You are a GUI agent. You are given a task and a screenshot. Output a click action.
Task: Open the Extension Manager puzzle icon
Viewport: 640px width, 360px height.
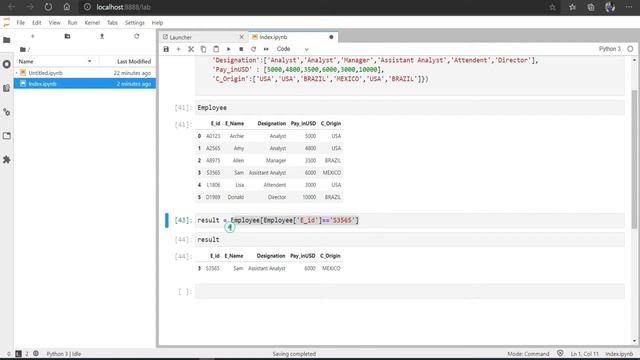click(x=7, y=160)
